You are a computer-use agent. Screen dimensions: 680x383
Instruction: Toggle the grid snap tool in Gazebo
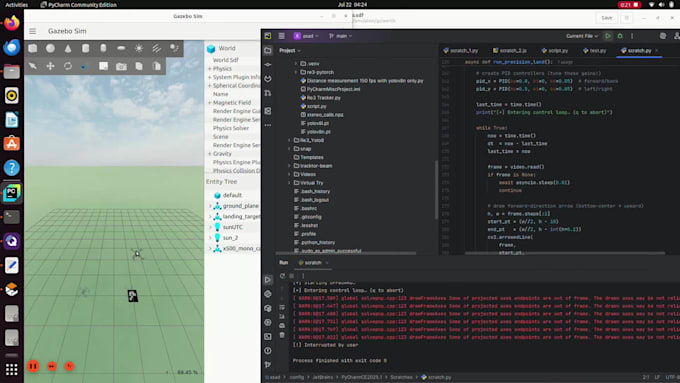pyautogui.click(x=103, y=66)
